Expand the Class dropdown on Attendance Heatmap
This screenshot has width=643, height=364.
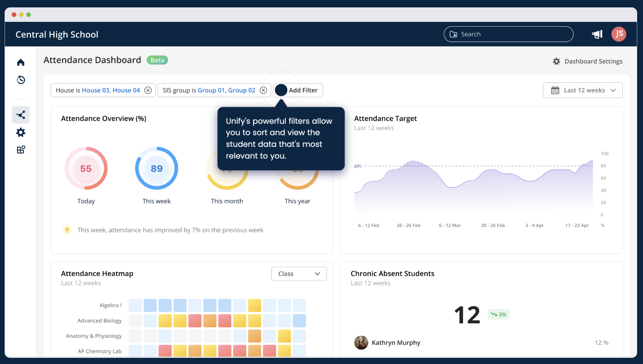299,273
